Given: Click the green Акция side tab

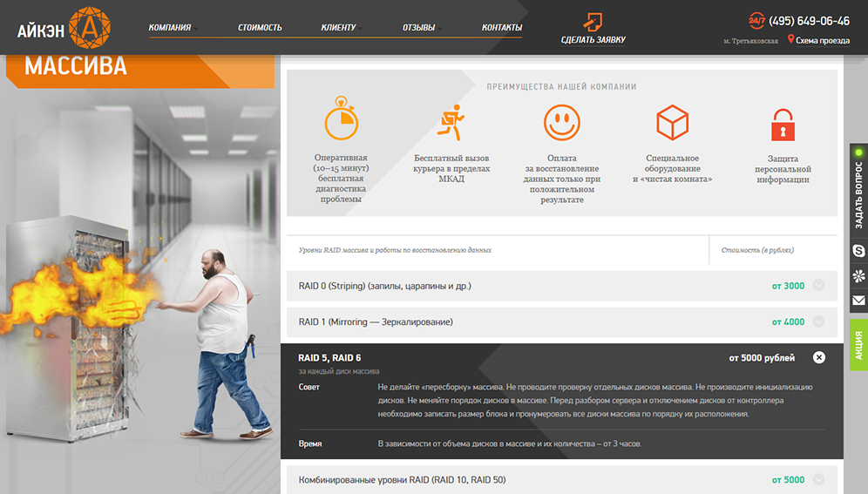Looking at the screenshot, I should click(x=858, y=345).
